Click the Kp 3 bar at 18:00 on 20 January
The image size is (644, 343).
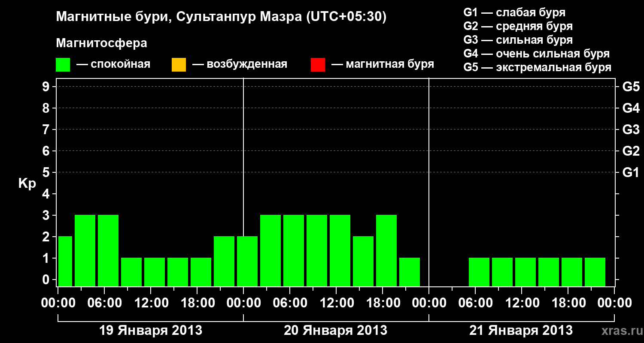[386, 250]
